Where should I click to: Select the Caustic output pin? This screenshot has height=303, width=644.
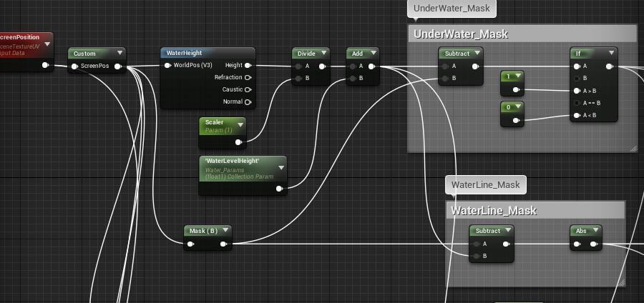pyautogui.click(x=248, y=89)
